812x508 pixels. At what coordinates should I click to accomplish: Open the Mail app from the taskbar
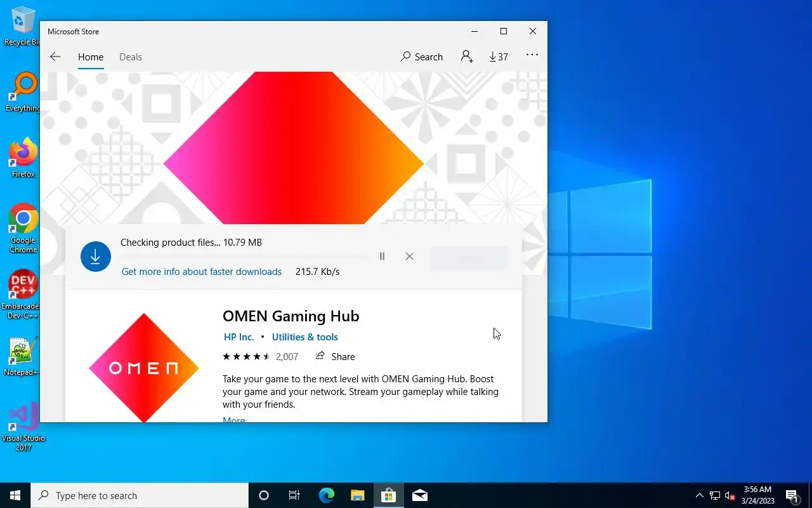click(x=419, y=495)
